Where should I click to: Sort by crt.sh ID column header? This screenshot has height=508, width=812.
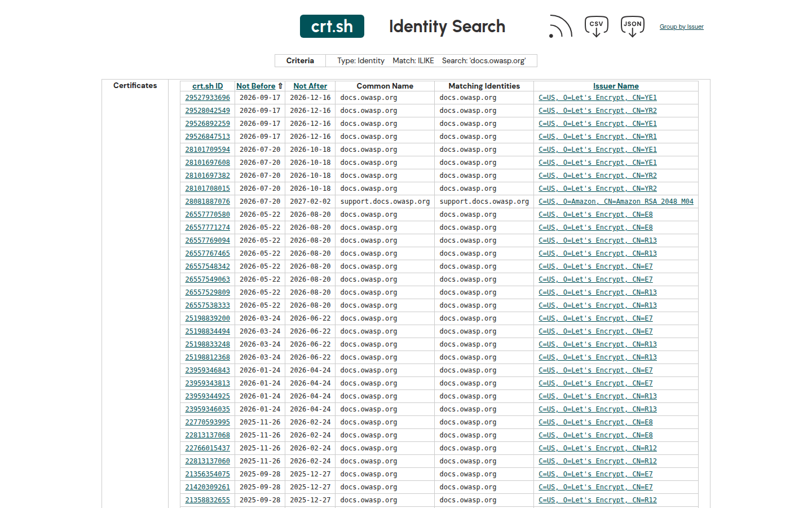click(x=208, y=86)
